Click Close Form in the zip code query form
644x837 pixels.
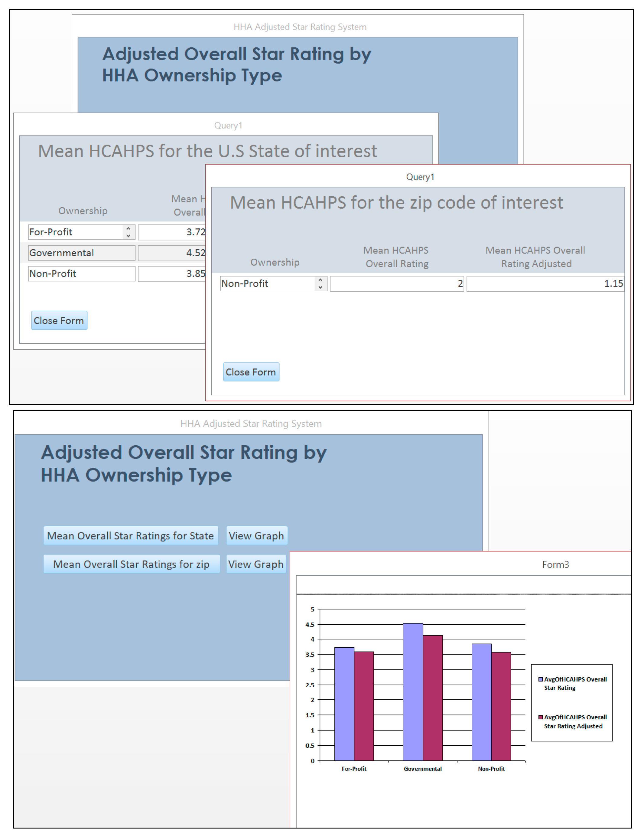251,372
